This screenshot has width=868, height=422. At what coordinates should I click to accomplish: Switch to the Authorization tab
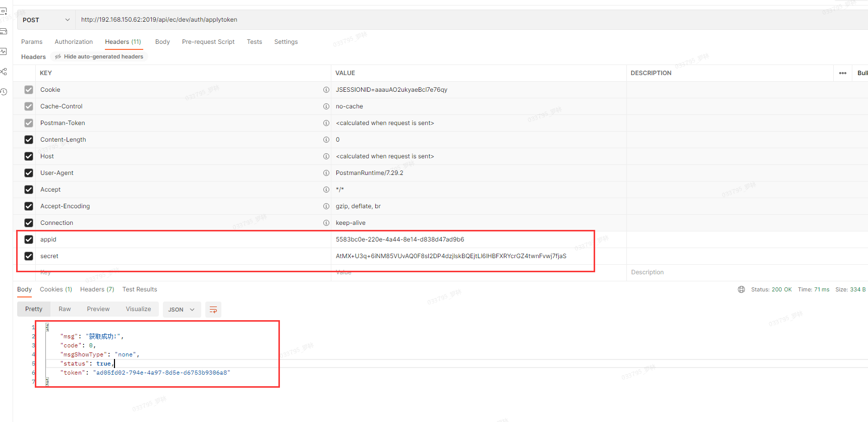click(x=74, y=42)
